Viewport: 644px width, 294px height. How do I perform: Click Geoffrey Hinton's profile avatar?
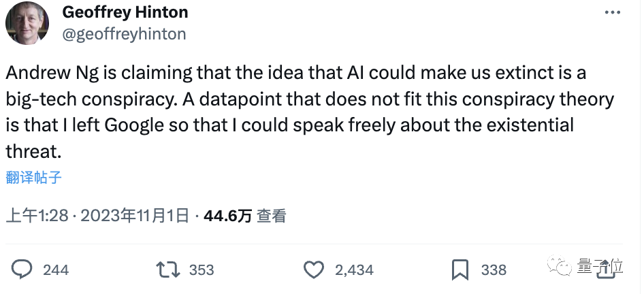coord(27,24)
